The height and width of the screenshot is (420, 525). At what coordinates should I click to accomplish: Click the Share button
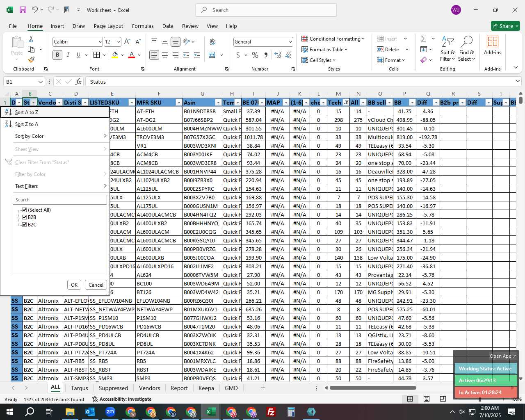pyautogui.click(x=505, y=26)
